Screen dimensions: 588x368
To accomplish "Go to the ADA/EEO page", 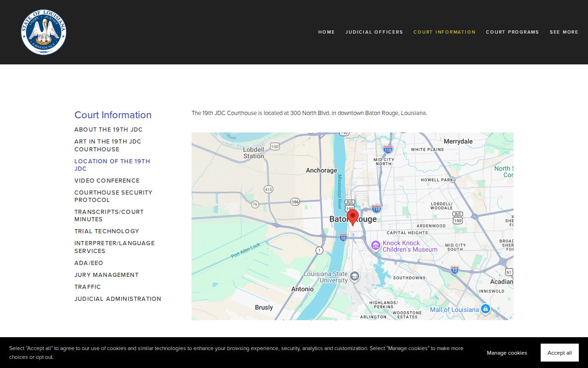I will coord(89,263).
